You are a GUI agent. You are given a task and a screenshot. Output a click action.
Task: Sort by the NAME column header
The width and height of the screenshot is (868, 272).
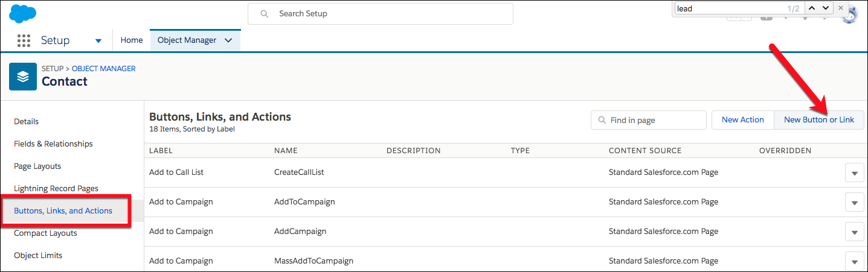tap(286, 151)
